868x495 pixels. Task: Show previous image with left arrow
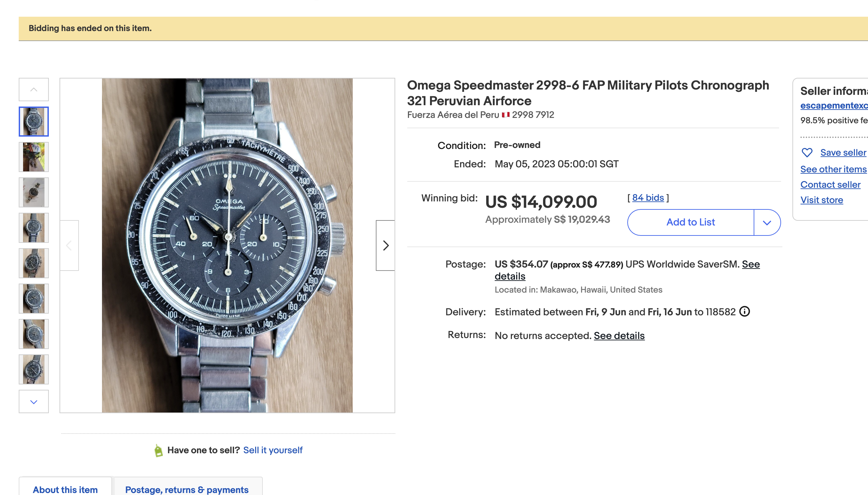coord(69,245)
